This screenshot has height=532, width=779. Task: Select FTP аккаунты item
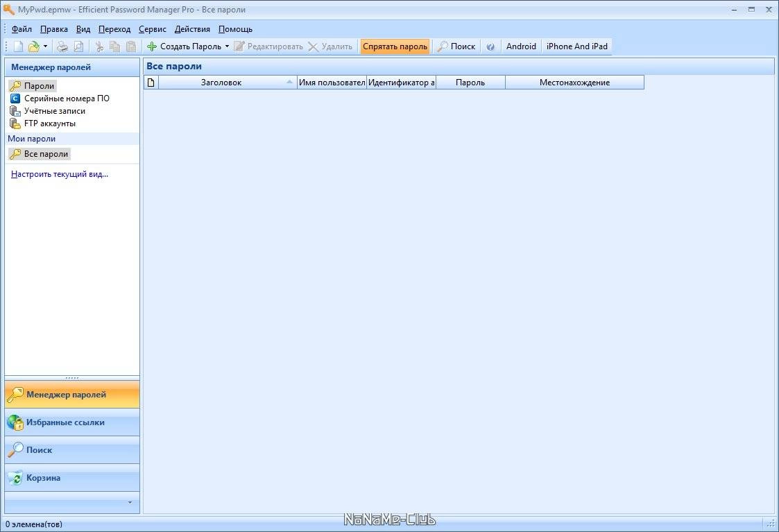coord(43,123)
